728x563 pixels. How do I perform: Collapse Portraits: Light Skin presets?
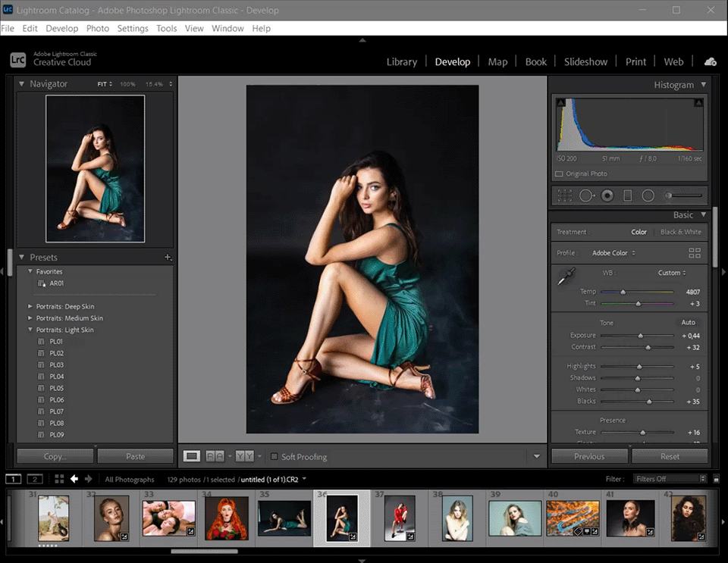30,330
